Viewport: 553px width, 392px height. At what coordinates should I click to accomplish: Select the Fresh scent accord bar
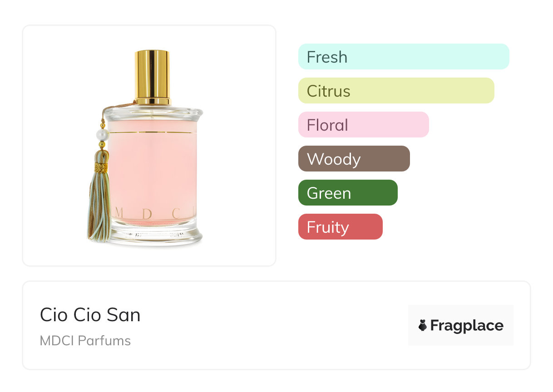403,57
